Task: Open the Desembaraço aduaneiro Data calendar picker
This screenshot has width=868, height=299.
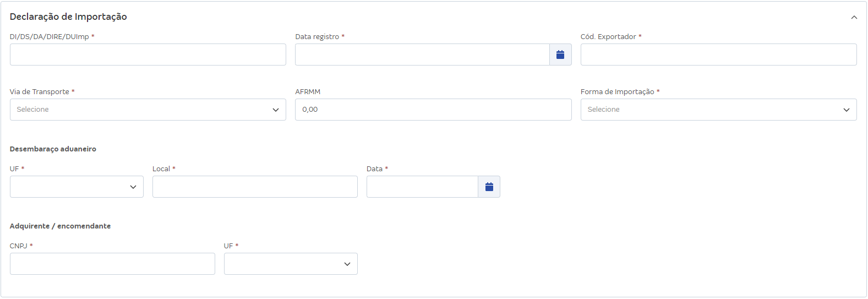Action: [489, 187]
